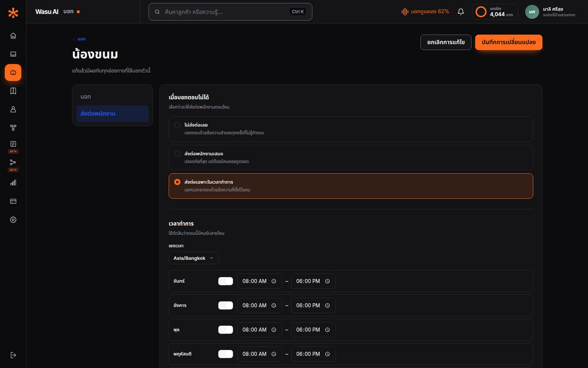Open the พฤหัสบดี end time 06:00 PM picker

point(313,354)
